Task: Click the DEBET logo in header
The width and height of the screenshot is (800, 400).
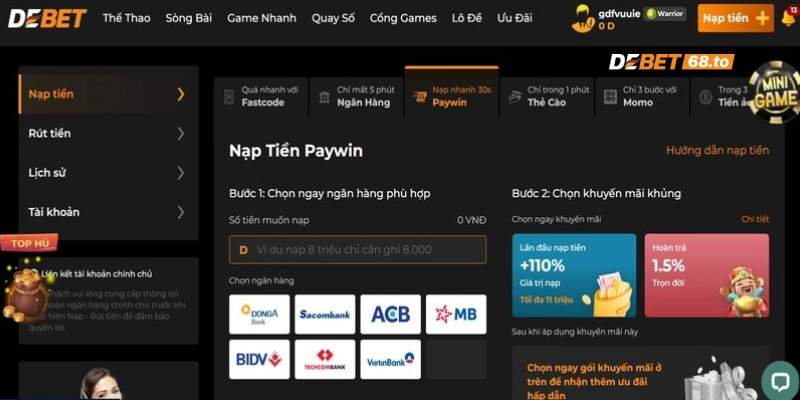Action: [x=47, y=19]
